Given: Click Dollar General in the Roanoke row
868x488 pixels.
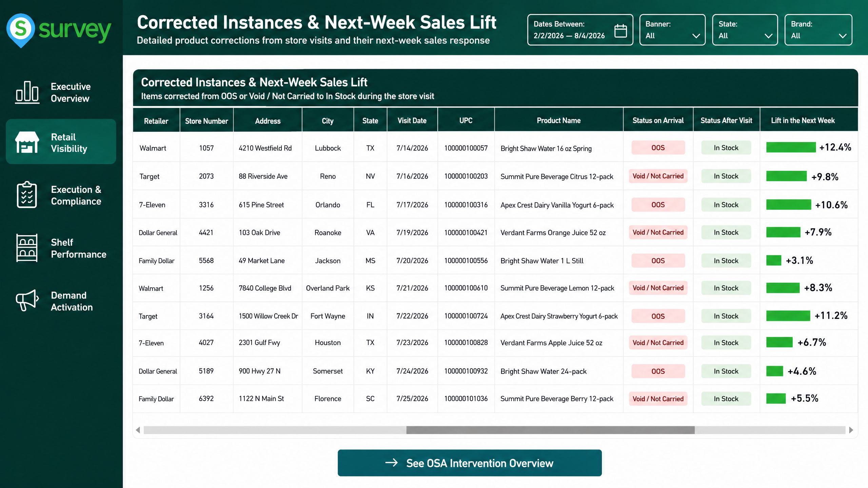Looking at the screenshot, I should coord(158,233).
